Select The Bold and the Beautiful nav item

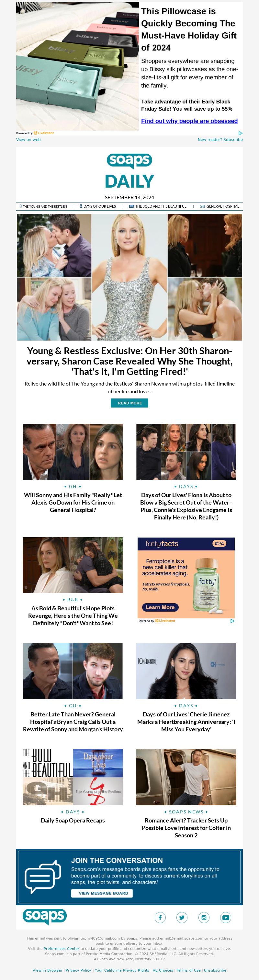158,207
